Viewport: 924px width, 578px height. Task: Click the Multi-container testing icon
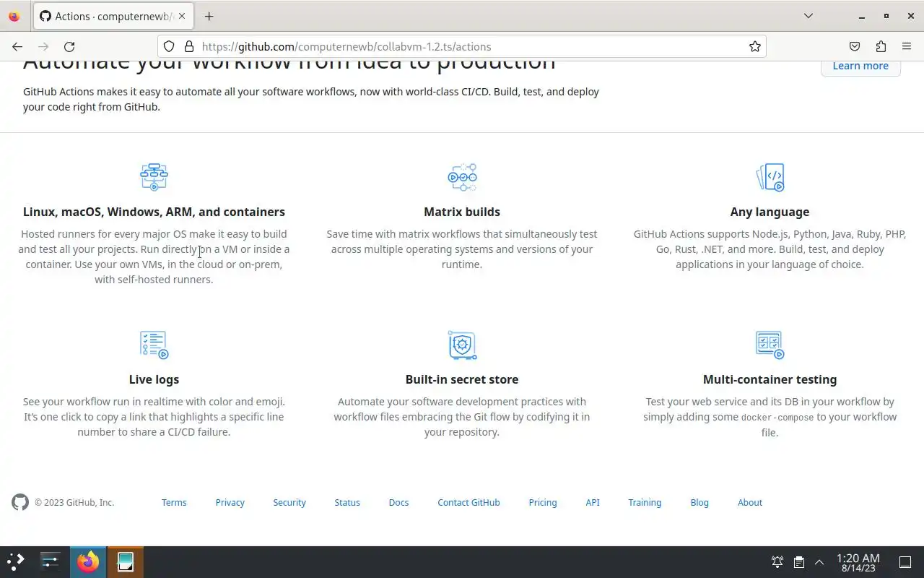pos(770,345)
